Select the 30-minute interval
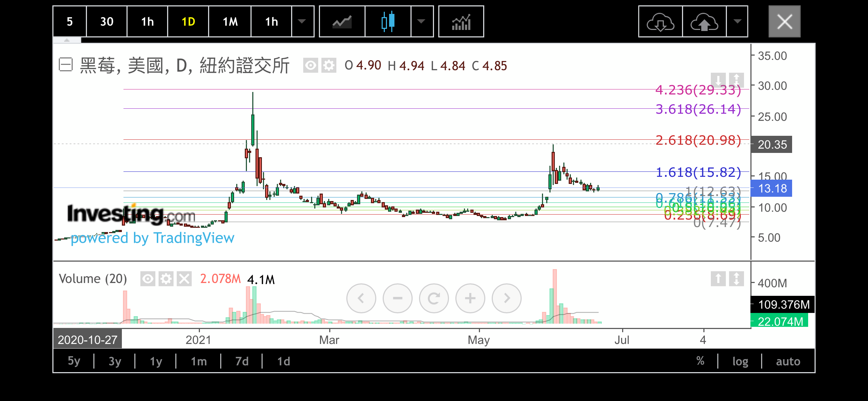The width and height of the screenshot is (868, 401). [107, 21]
